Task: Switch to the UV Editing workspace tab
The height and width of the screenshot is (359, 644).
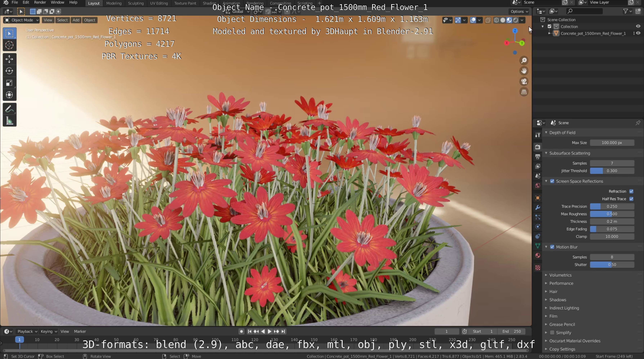Action: tap(159, 3)
